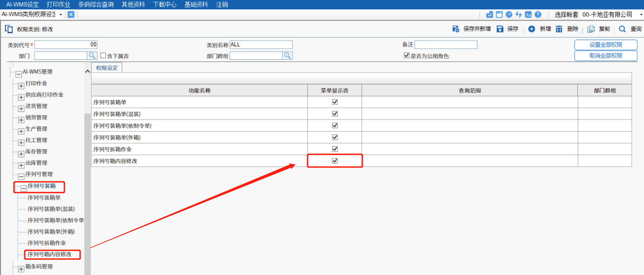This screenshot has height=275, width=644.
Task: Click the 查询 magnifier icon in toolbar
Action: [622, 29]
